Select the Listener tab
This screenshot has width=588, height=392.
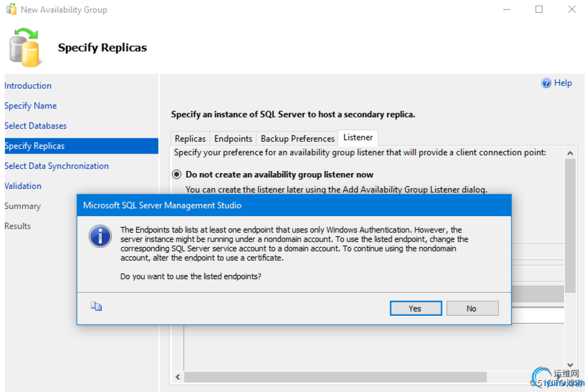(358, 138)
